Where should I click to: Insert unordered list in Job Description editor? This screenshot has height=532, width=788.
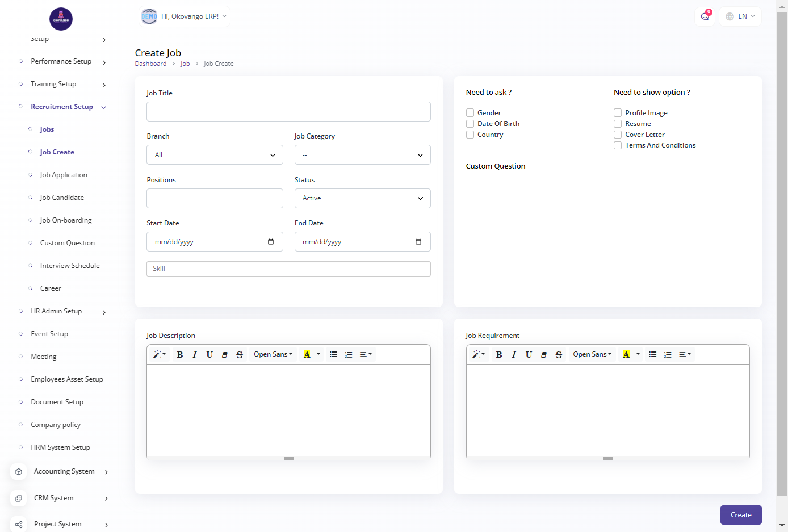[x=333, y=354]
